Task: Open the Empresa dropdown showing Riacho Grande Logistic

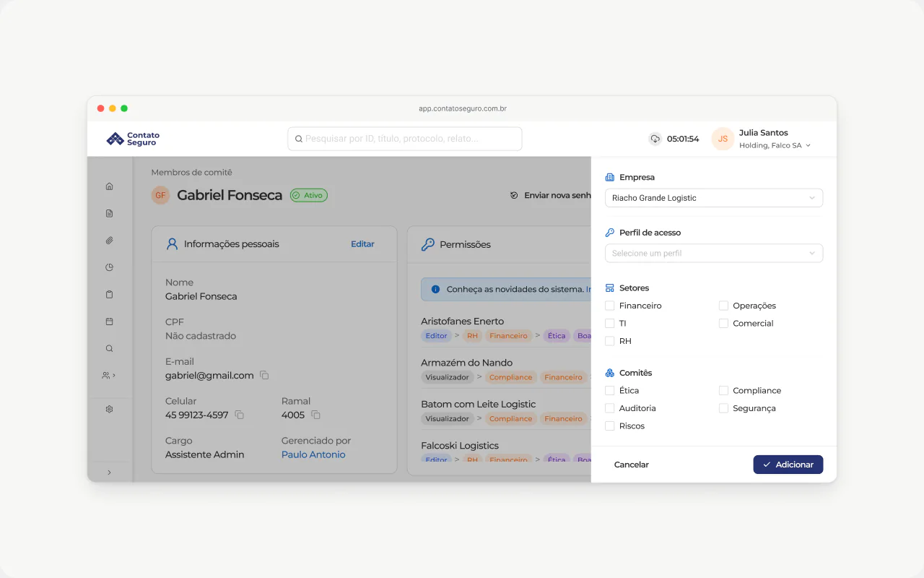Action: point(714,198)
